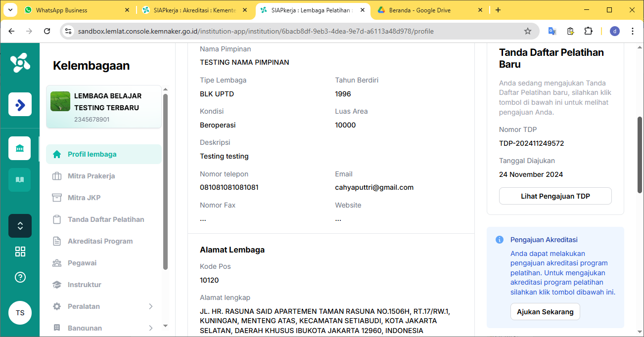
Task: Open the Chrome extensions puzzle icon
Action: coord(588,31)
